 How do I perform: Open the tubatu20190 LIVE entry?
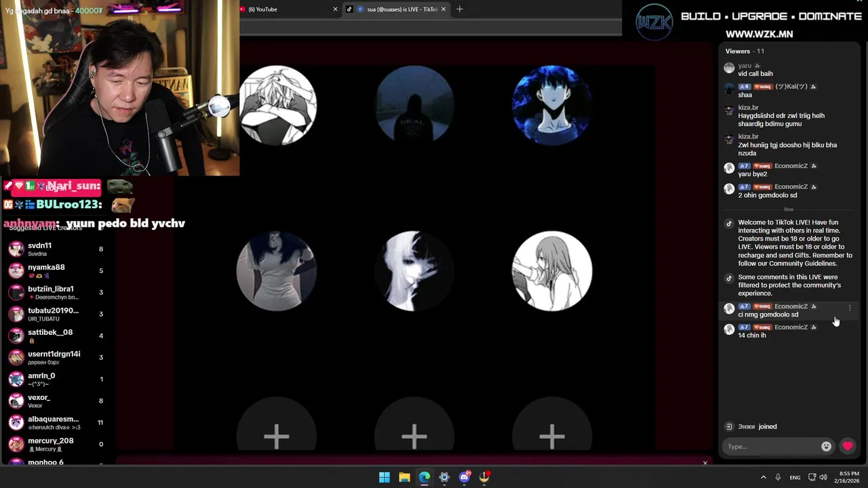58,314
